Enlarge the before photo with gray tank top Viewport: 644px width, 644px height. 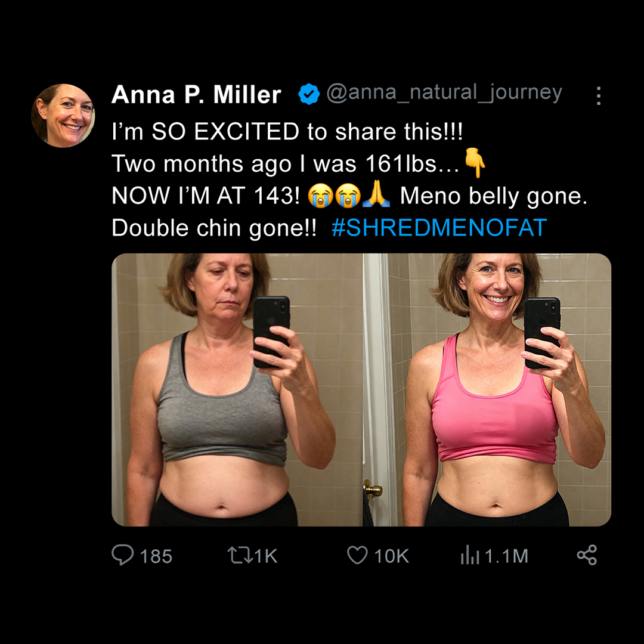[237, 390]
